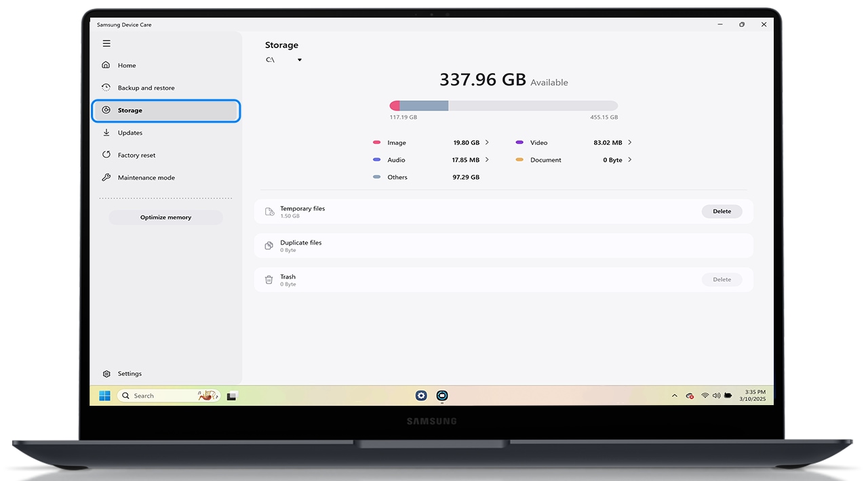Click the Wi-Fi icon in system tray
Screen dimensions: 868x481
pyautogui.click(x=705, y=396)
